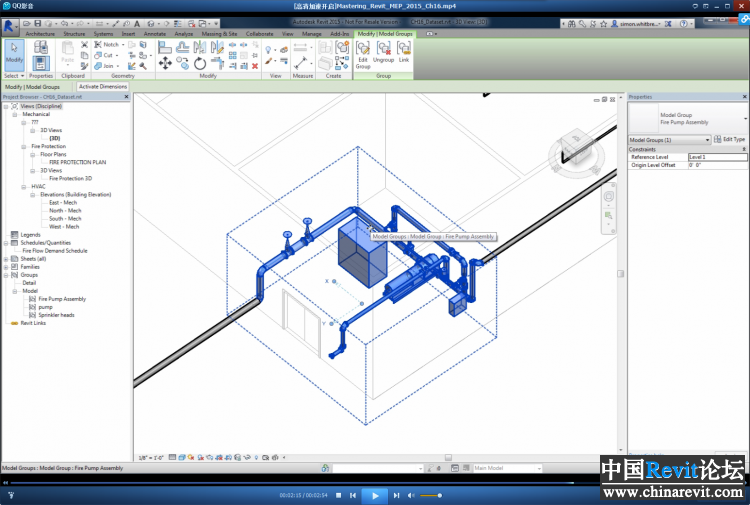750x505 pixels.
Task: Open the Manage ribbon tab
Action: pos(312,34)
